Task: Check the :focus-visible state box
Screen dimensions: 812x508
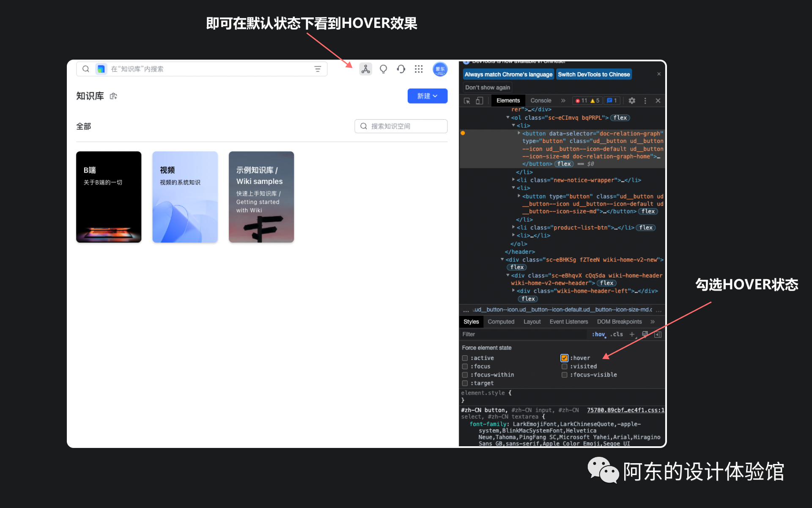Action: [564, 375]
